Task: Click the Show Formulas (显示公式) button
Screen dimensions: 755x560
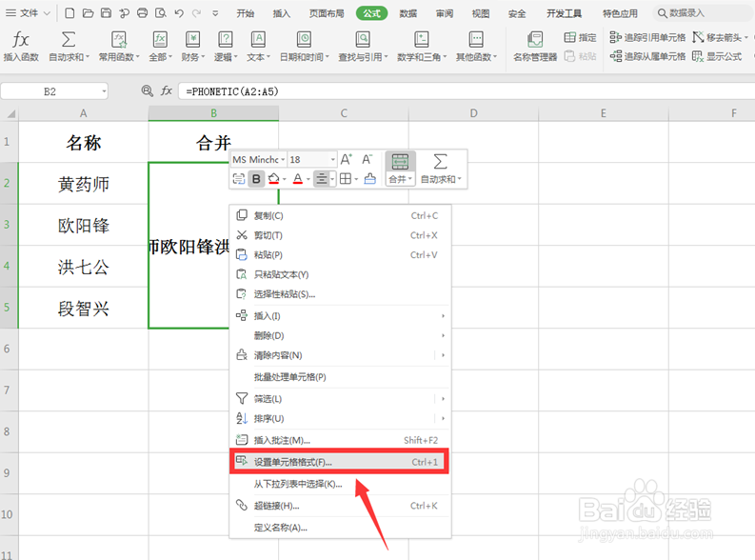Action: click(717, 56)
